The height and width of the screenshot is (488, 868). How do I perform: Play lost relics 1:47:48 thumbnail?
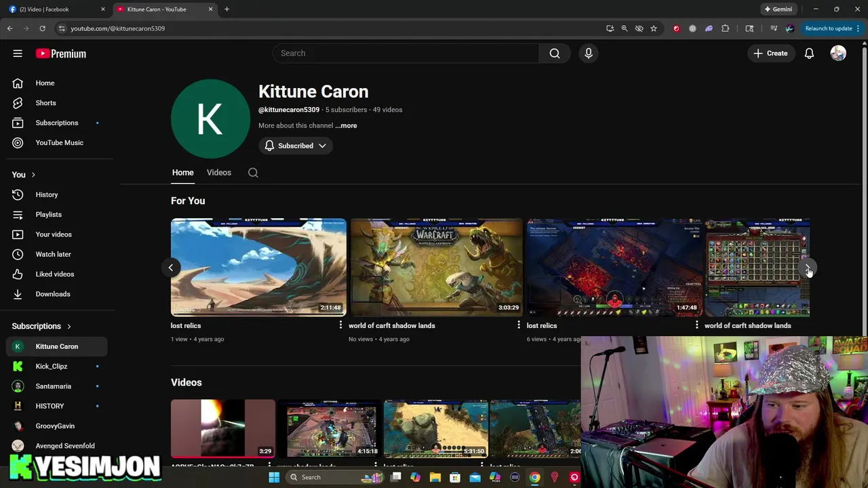tap(614, 267)
